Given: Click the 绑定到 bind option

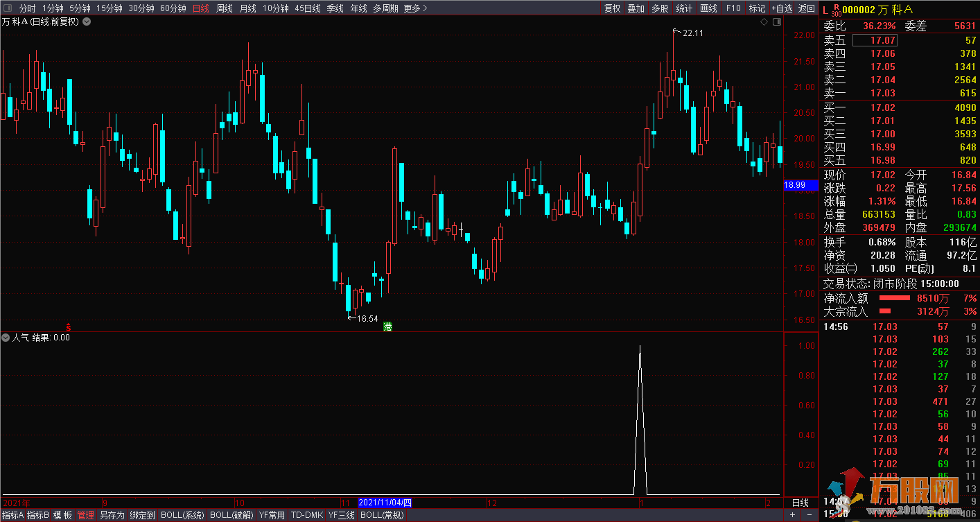Looking at the screenshot, I should (142, 515).
